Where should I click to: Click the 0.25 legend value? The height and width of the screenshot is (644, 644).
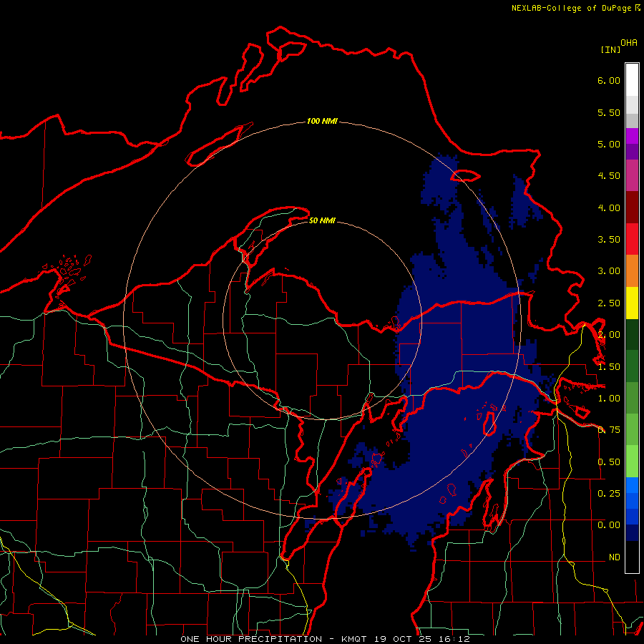609,493
